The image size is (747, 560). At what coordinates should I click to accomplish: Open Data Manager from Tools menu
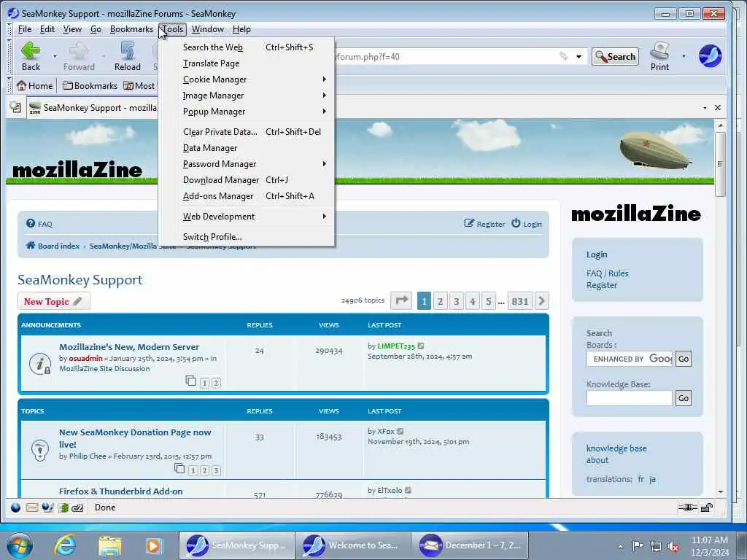tap(247, 148)
